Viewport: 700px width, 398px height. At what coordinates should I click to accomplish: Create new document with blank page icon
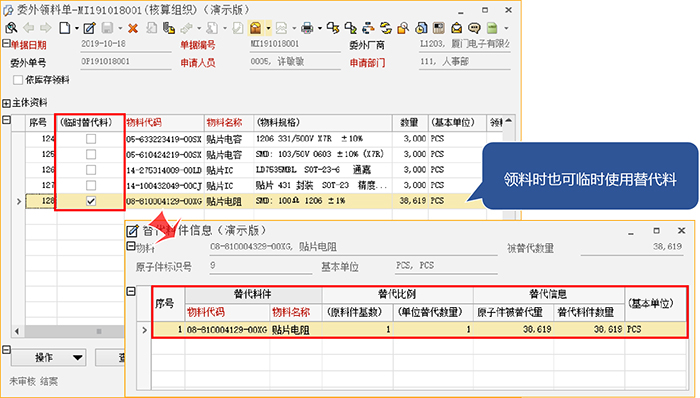click(x=65, y=28)
